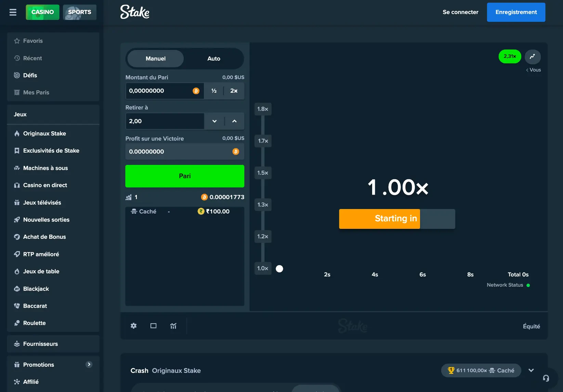The image size is (563, 392).
Task: Open the Promotions menu item
Action: 53,365
